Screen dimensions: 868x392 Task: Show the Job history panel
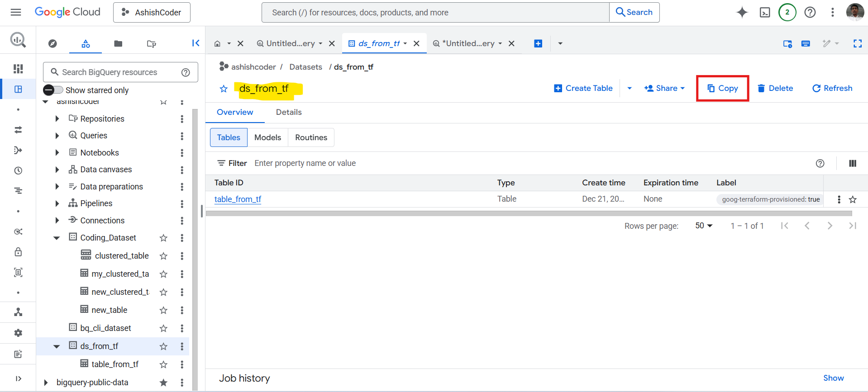click(x=833, y=378)
